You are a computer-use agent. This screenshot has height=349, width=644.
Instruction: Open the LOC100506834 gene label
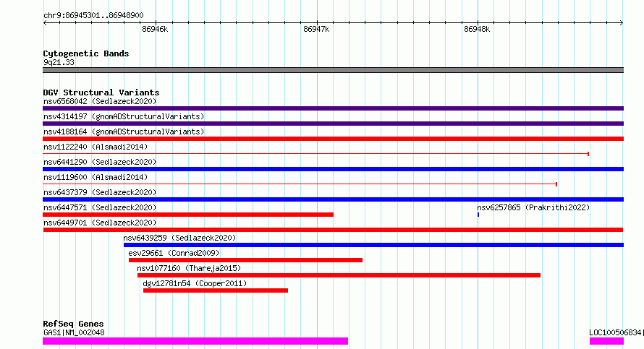coord(617,332)
